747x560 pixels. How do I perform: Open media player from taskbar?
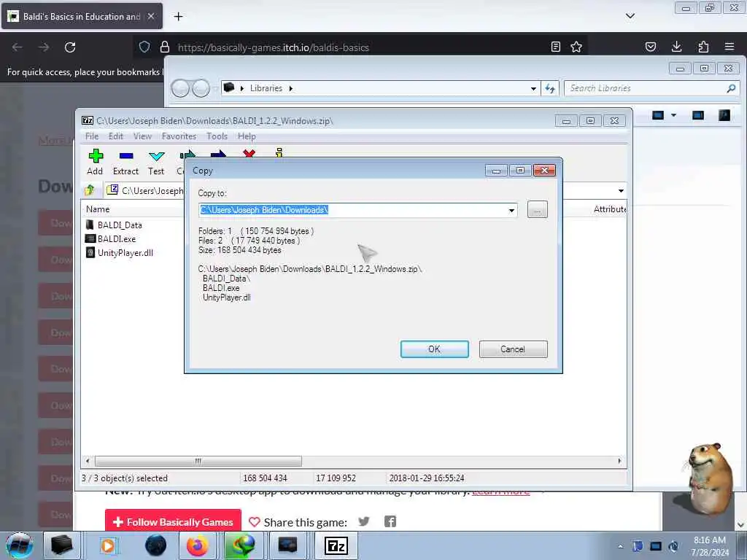coord(108,545)
